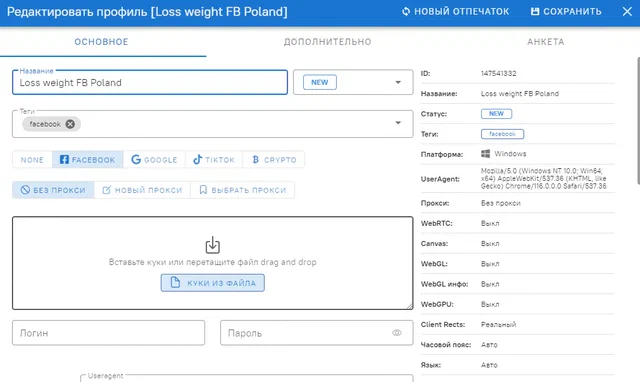Viewport: 640px width, 382px height.
Task: Remove the facebook tag chip
Action: pyautogui.click(x=70, y=124)
